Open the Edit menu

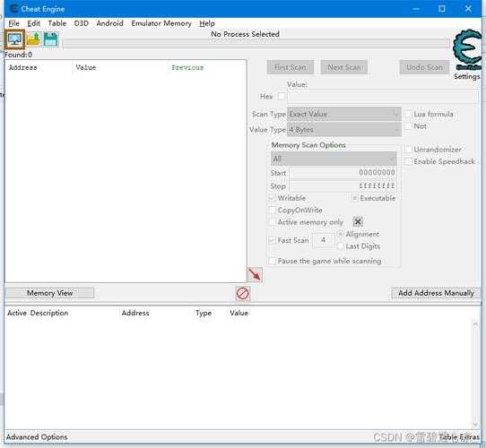tap(33, 23)
